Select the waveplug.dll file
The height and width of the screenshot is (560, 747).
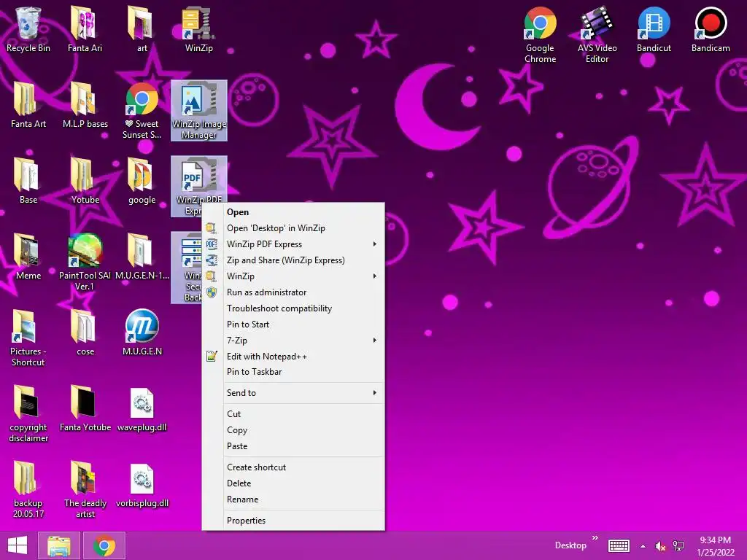click(x=142, y=408)
